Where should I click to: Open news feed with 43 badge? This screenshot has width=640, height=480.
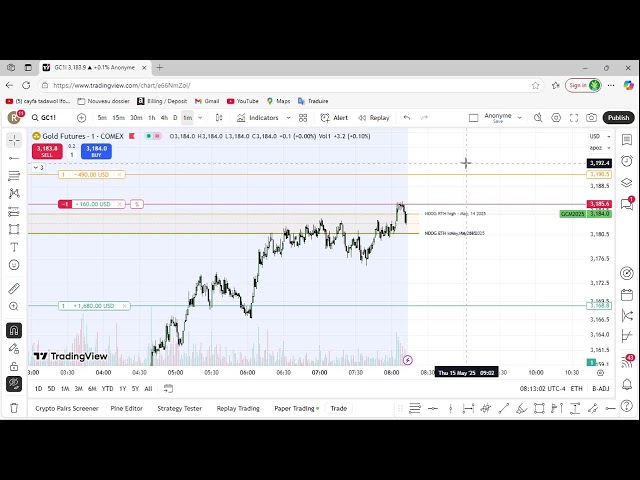pos(627,362)
